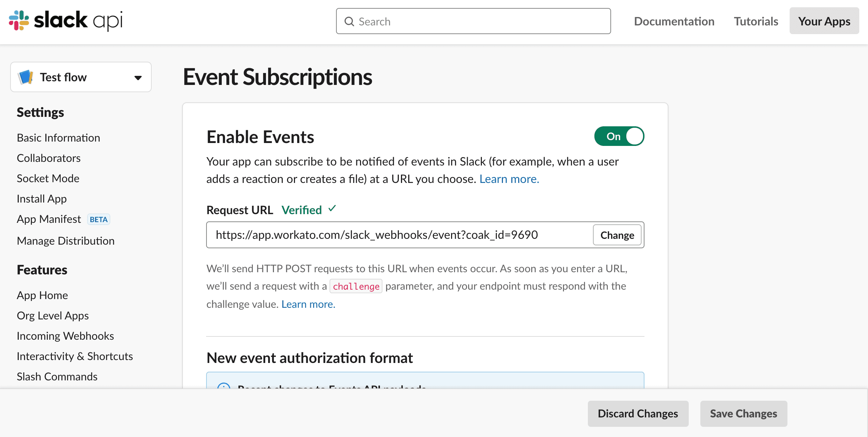Click the info icon in the blue notice
This screenshot has width=868, height=437.
coord(224,386)
